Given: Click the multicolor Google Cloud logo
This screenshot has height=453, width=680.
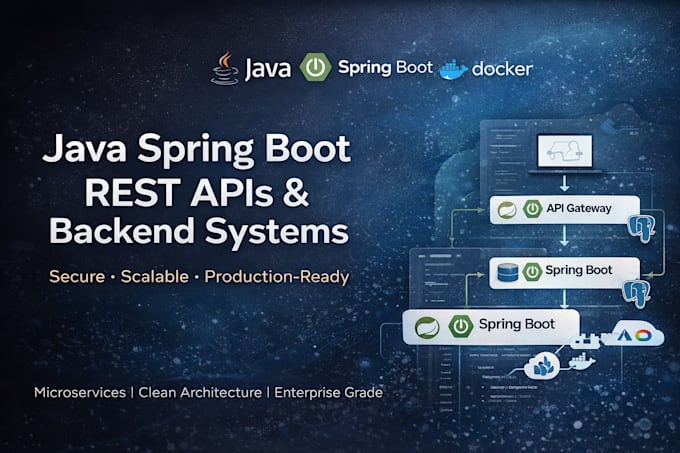Looking at the screenshot, I should coord(644,335).
